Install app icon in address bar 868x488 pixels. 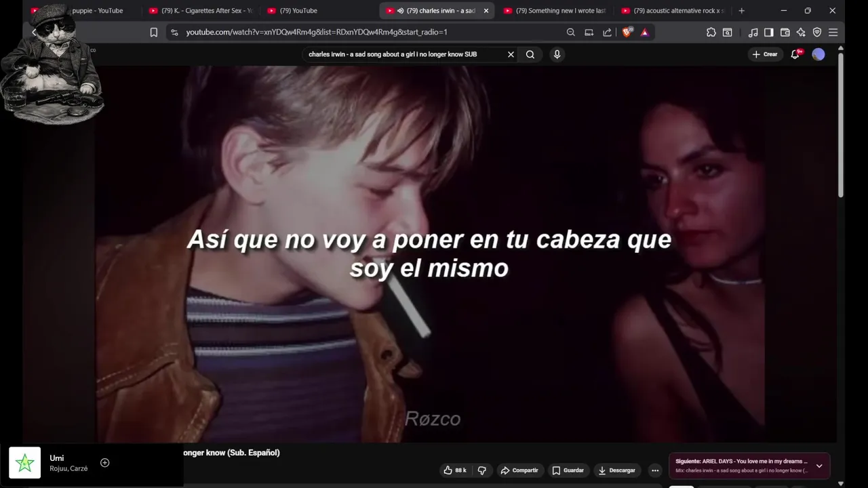589,32
